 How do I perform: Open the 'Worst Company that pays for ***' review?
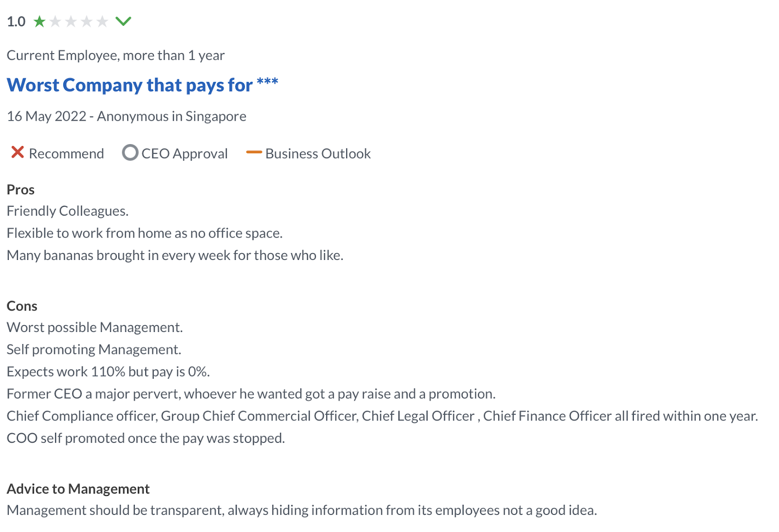(x=142, y=85)
